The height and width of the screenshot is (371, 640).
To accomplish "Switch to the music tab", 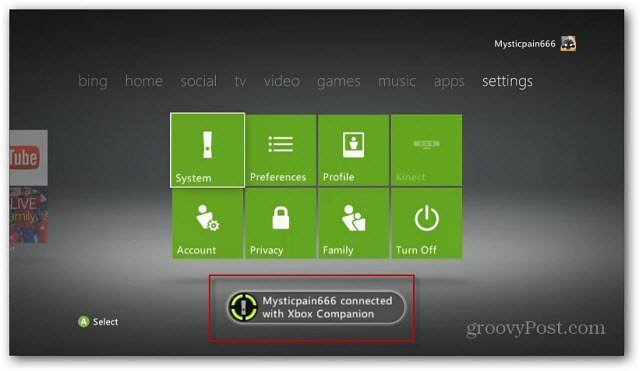I will [x=397, y=81].
